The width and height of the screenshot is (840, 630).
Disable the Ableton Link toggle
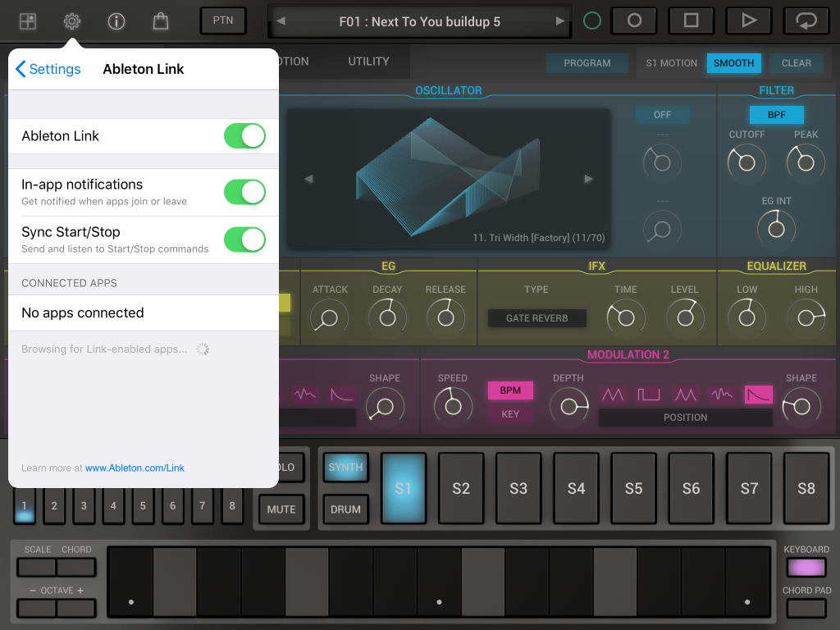coord(244,137)
